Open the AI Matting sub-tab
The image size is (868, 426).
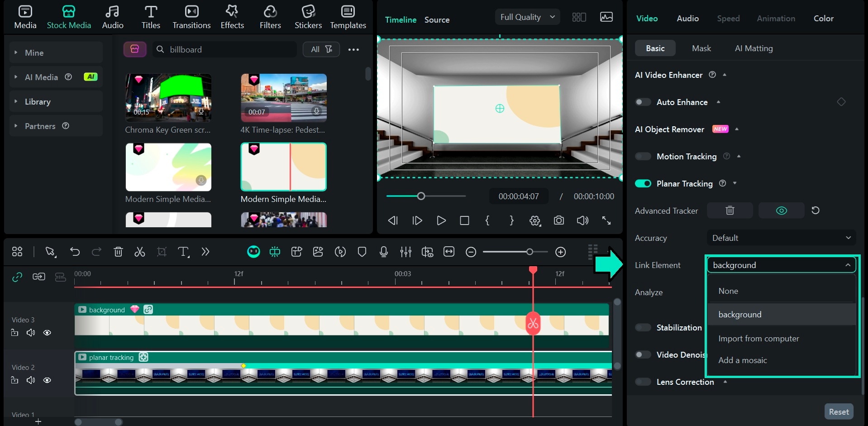click(x=754, y=48)
